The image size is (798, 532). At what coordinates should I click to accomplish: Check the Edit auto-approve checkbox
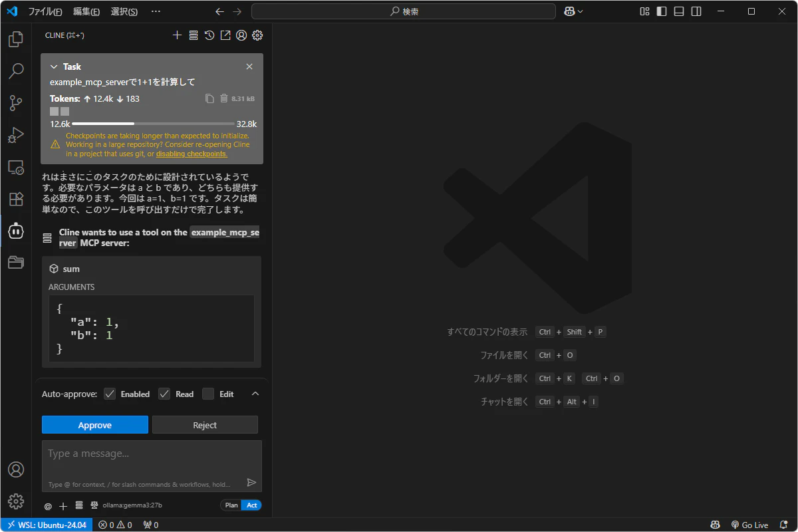pos(208,394)
